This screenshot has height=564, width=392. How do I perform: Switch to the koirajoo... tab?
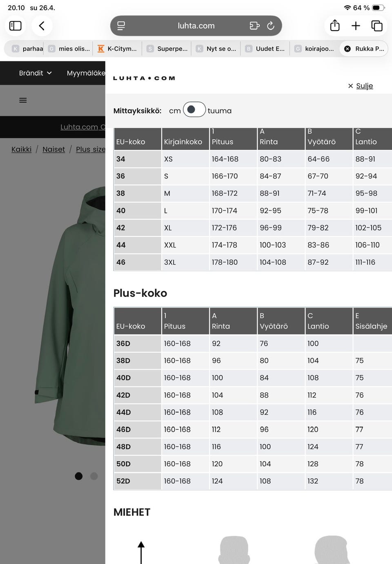pos(314,49)
